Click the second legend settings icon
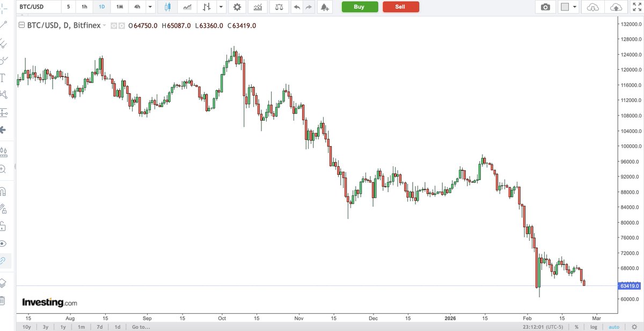 coord(121,26)
